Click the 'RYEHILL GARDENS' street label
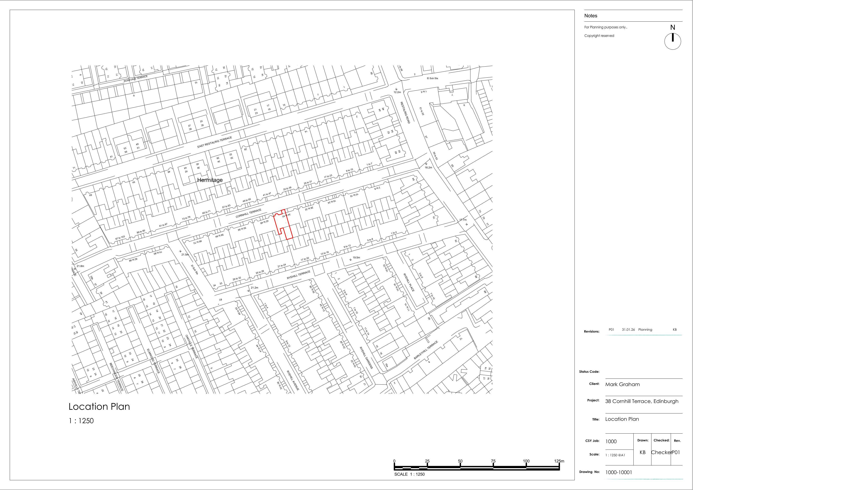The image size is (868, 490). coord(366,358)
